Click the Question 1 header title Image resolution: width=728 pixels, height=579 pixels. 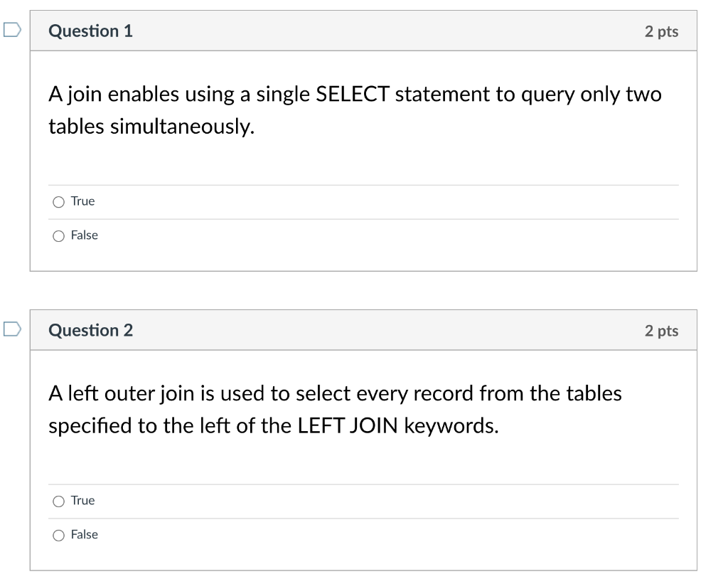click(90, 31)
